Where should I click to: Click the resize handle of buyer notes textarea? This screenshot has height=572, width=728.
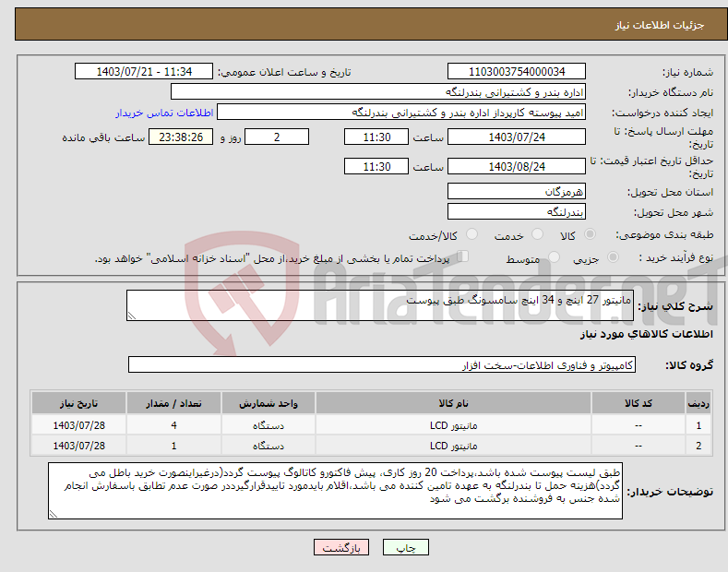[54, 514]
